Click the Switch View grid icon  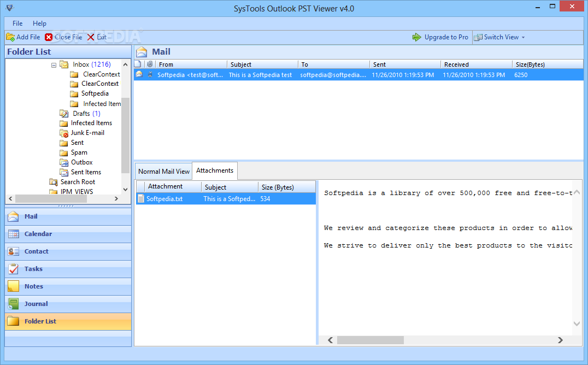478,37
